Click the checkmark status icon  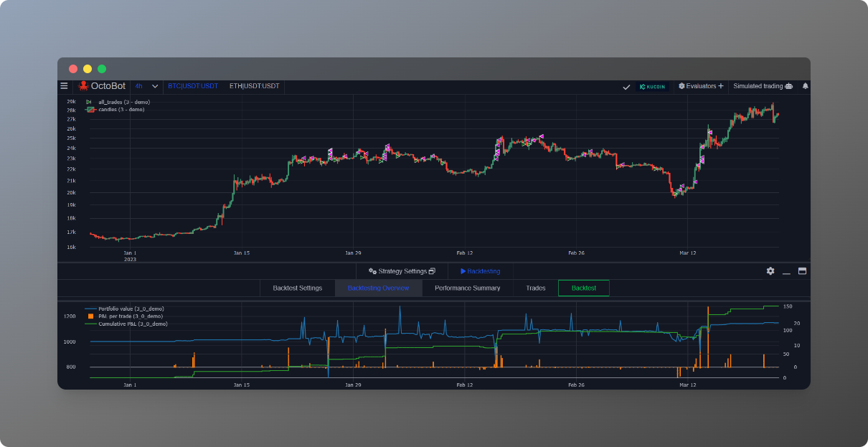[x=626, y=87]
